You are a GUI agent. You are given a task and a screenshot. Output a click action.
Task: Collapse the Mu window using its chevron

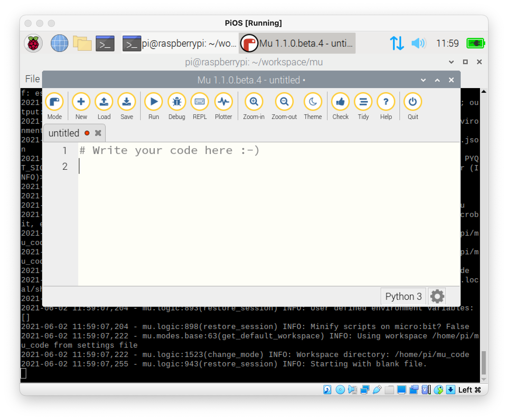422,80
